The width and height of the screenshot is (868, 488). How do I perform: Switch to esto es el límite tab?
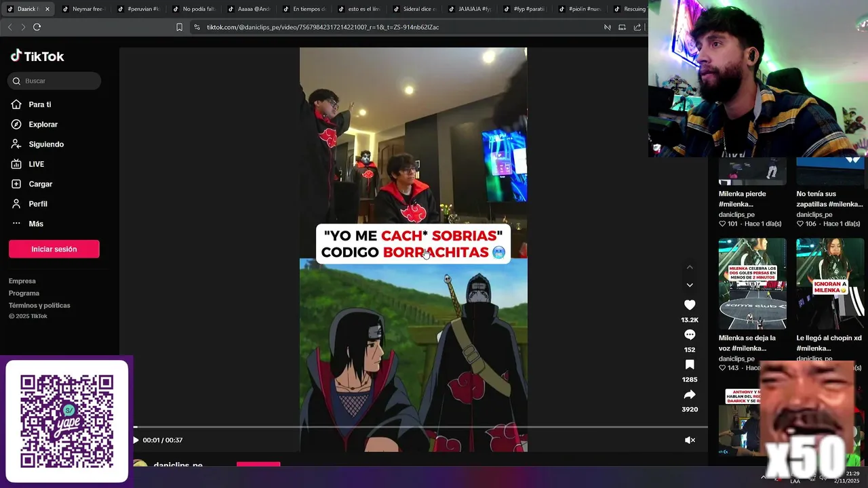(x=359, y=9)
